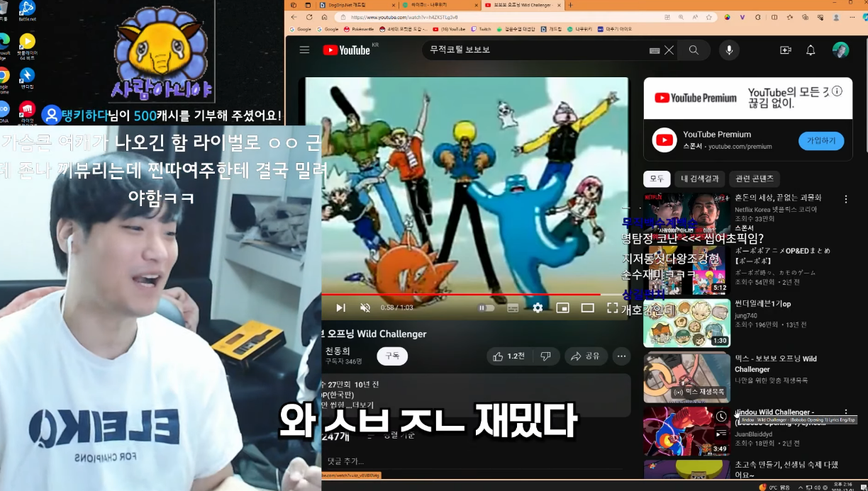Open 반디집 desktop shortcut

click(27, 78)
